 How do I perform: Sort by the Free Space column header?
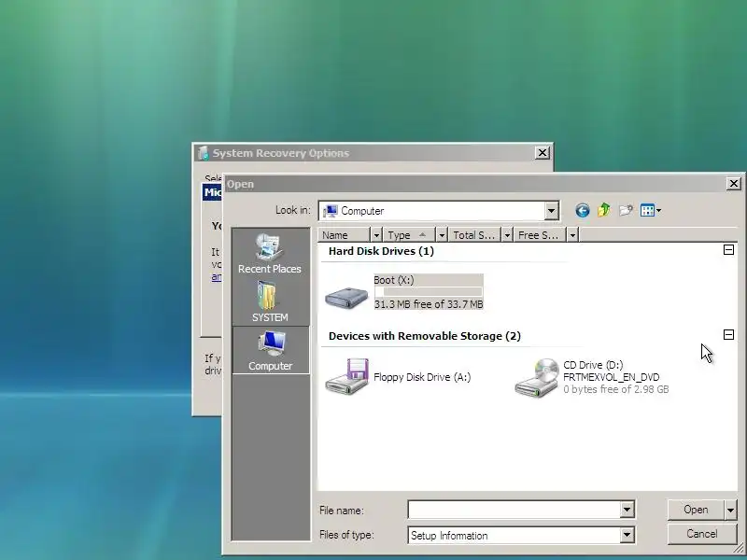point(541,235)
